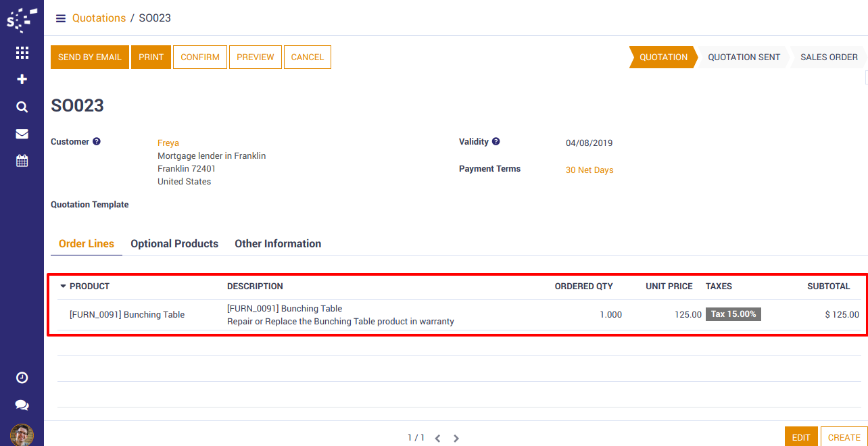
Task: Switch to the Other Information tab
Action: [x=278, y=244]
